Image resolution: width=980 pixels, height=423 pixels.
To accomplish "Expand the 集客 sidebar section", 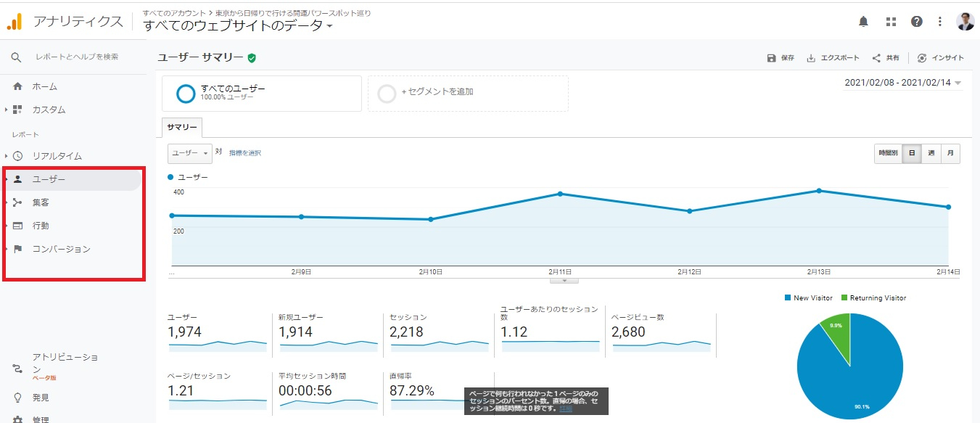I will coord(41,202).
